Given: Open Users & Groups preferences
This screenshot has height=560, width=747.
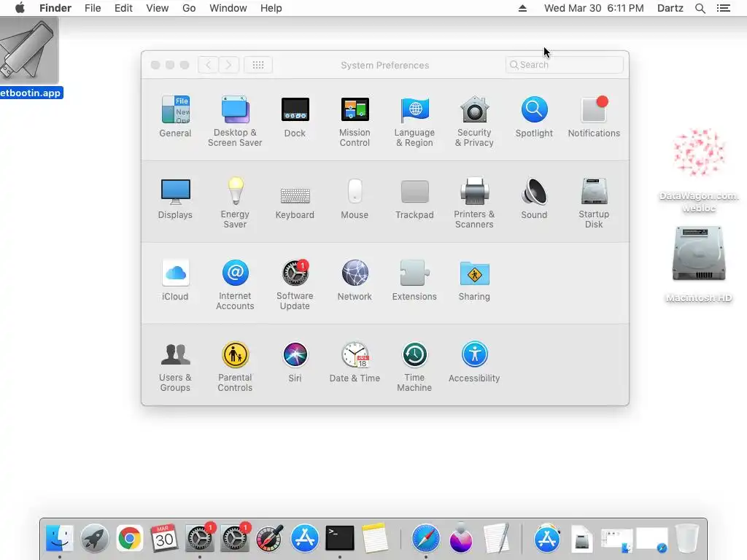Looking at the screenshot, I should click(x=175, y=367).
